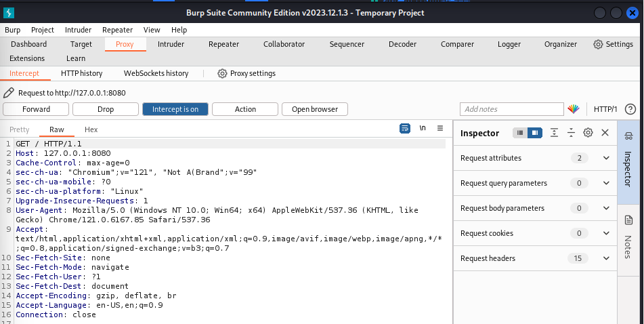Click the Forward button
This screenshot has height=324, width=644.
36,109
